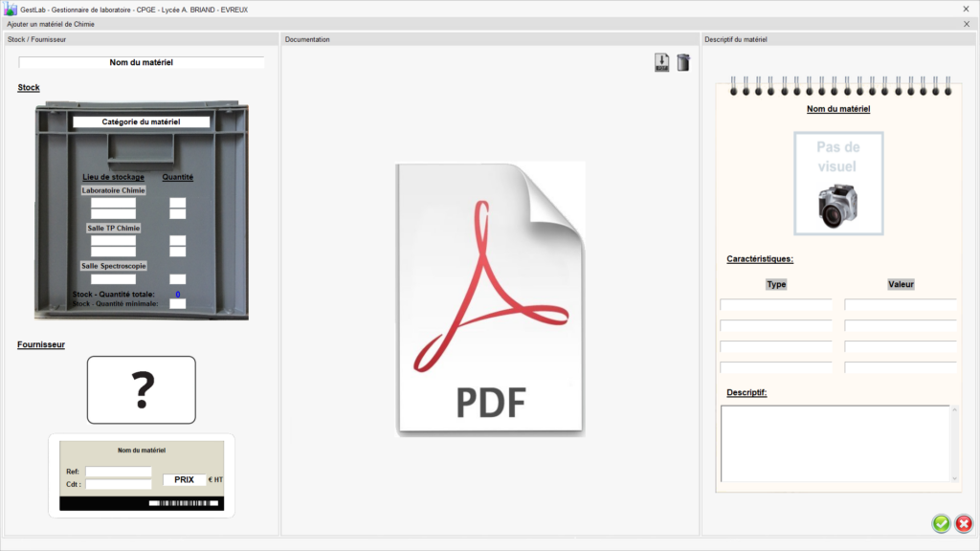Click first storage field under Salle TP Chimie

(x=113, y=241)
